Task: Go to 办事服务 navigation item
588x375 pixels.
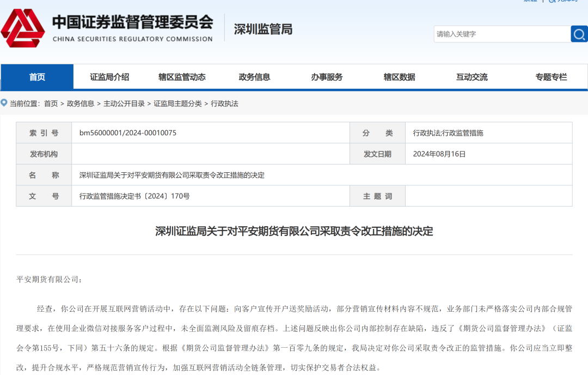Action: coord(327,77)
